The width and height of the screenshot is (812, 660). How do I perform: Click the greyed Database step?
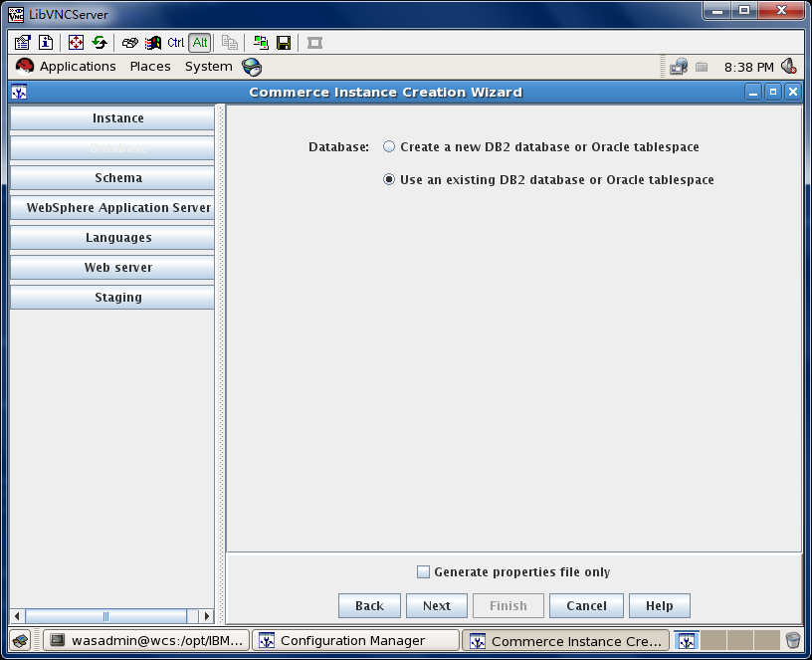112,148
